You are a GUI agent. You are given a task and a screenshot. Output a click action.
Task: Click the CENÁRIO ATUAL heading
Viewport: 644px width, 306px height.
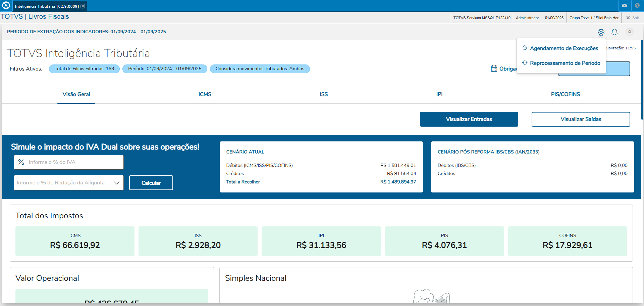pyautogui.click(x=245, y=152)
